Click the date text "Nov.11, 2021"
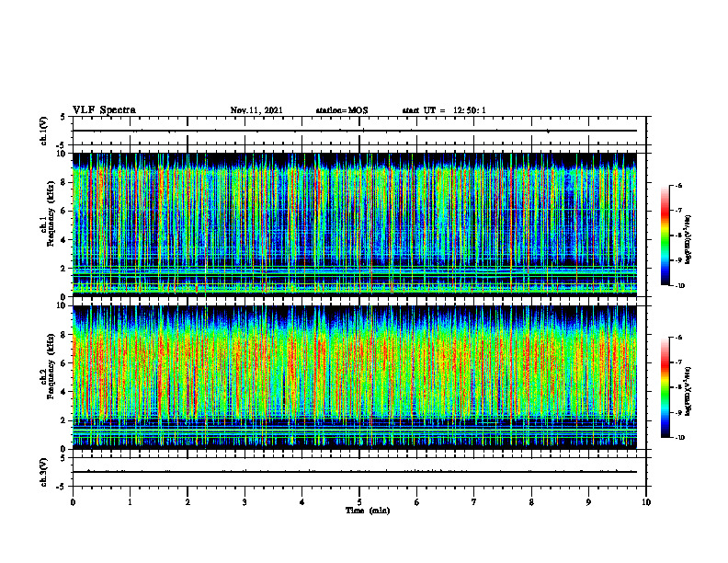Image resolution: width=728 pixels, height=563 pixels. point(256,110)
